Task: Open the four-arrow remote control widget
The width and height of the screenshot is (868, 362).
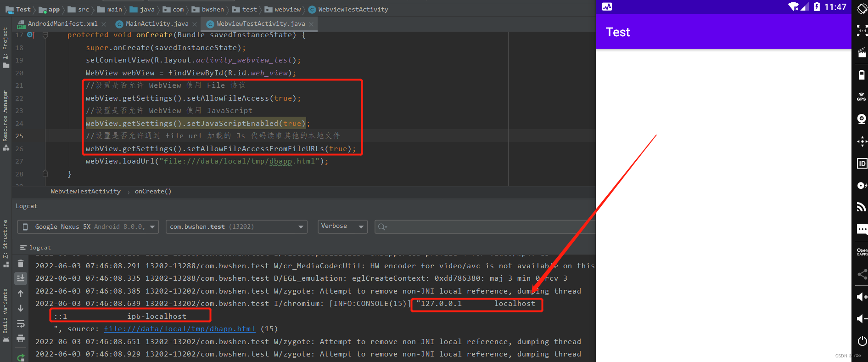Action: click(862, 141)
